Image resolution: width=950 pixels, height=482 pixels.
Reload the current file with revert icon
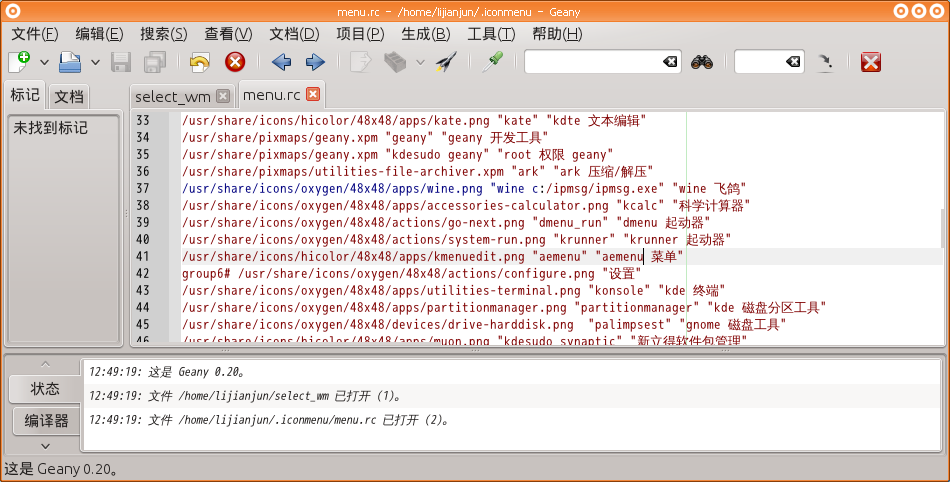click(x=199, y=62)
